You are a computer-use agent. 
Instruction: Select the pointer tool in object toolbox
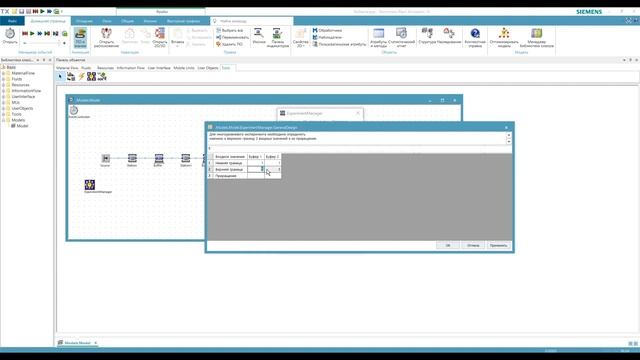60,76
